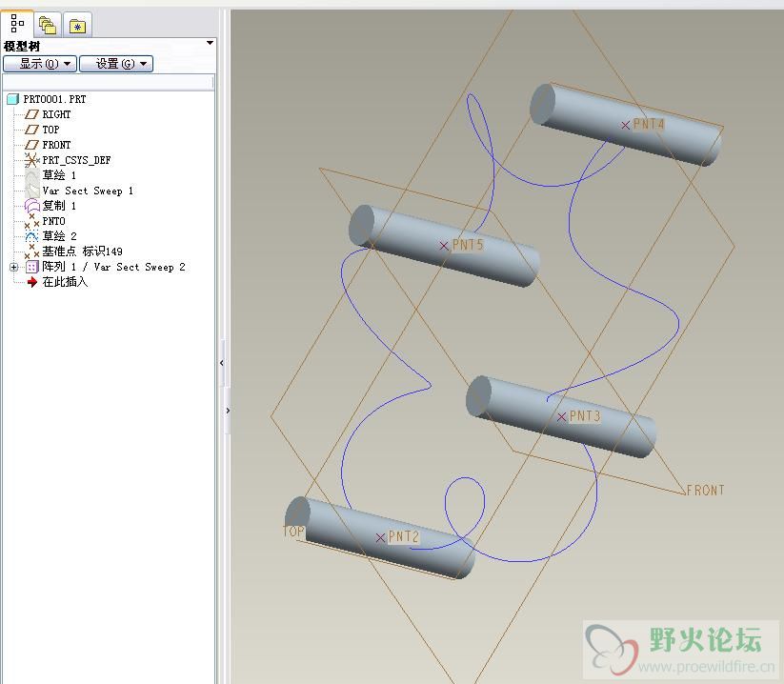Click the copy feature icon beside 复制 1
The image size is (784, 684).
point(31,206)
